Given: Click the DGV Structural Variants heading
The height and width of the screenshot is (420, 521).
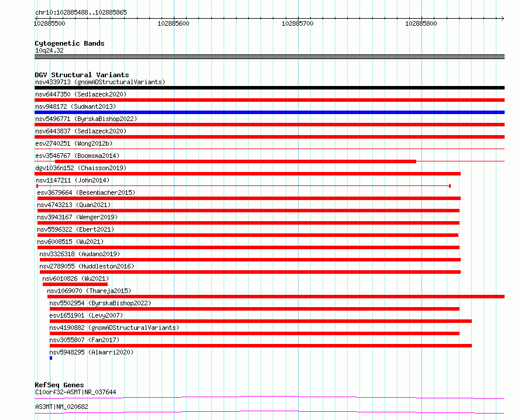Looking at the screenshot, I should click(82, 75).
